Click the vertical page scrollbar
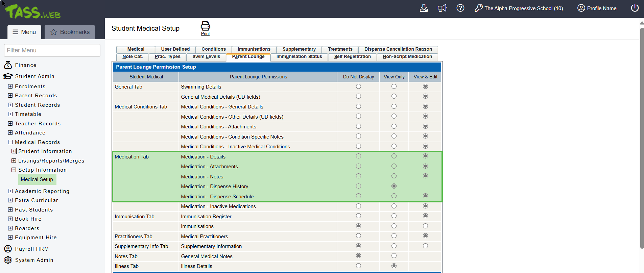 point(642,135)
